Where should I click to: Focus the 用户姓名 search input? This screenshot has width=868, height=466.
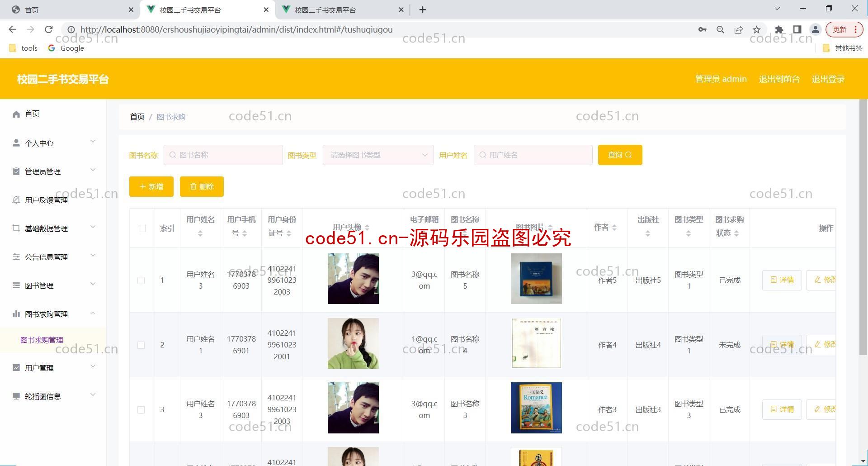click(x=533, y=155)
